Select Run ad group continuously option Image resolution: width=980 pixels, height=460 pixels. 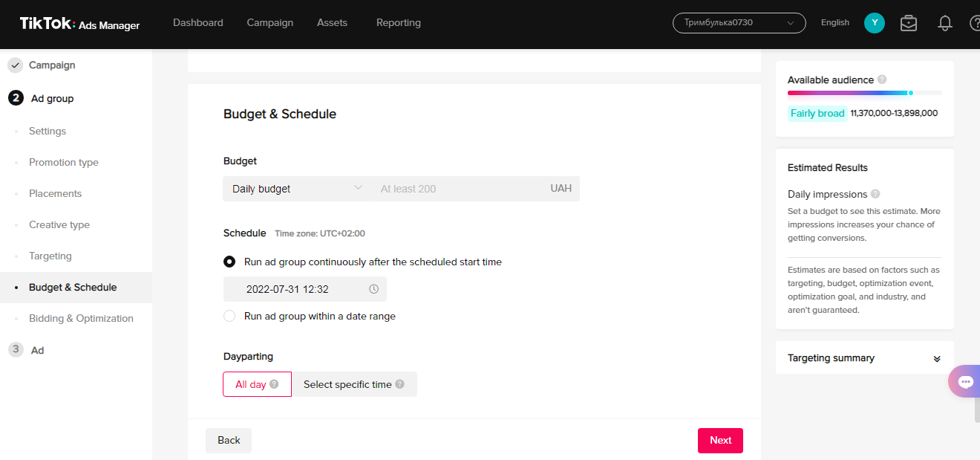(x=229, y=262)
